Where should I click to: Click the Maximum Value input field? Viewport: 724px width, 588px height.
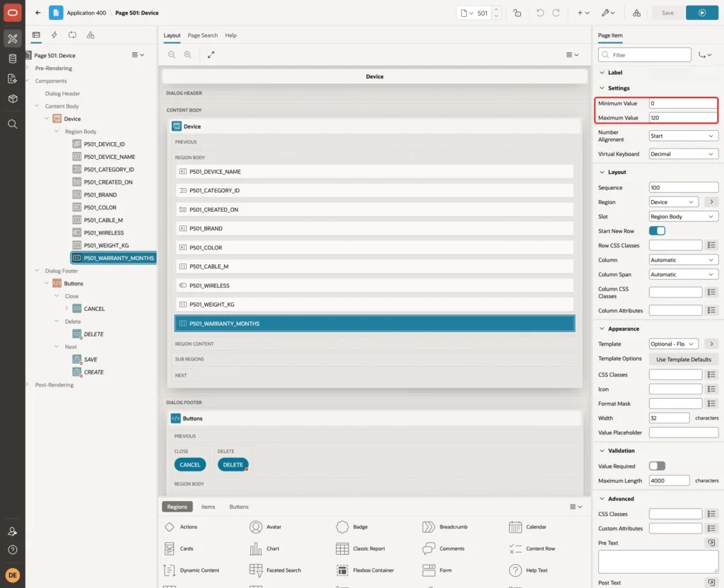pyautogui.click(x=683, y=118)
